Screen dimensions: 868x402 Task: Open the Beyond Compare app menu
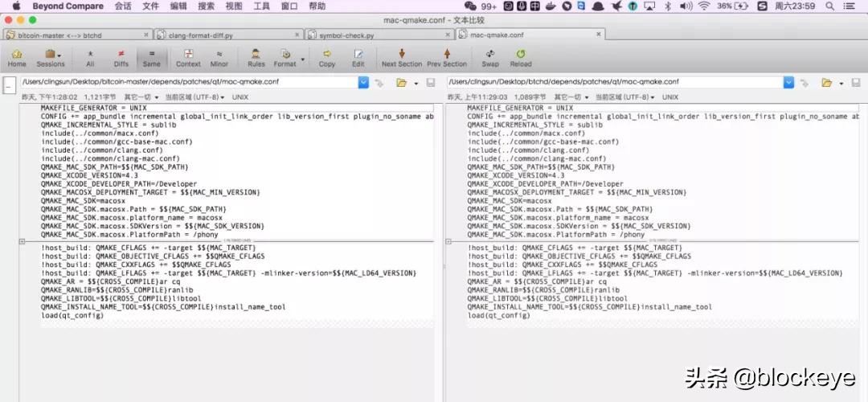tap(68, 6)
